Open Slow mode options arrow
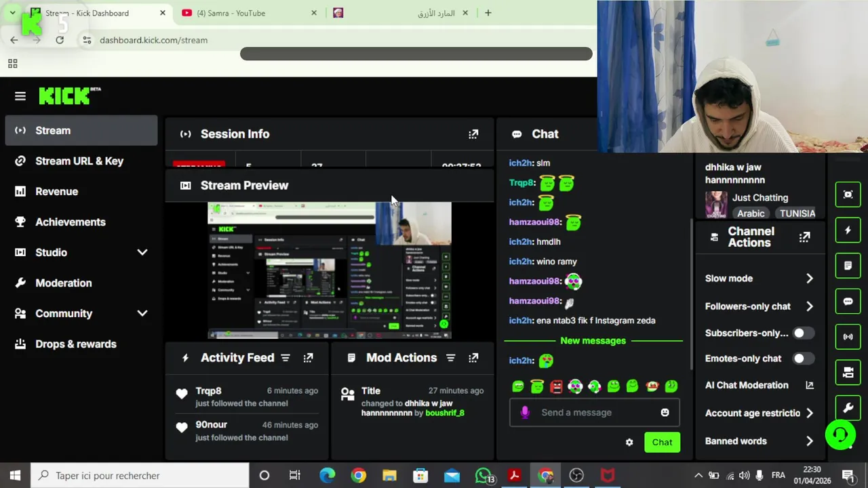 click(x=809, y=279)
